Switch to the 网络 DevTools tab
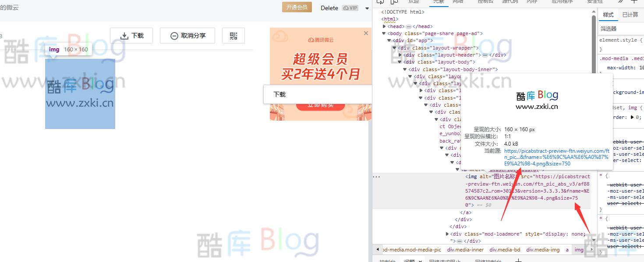The image size is (644, 262). click(458, 2)
